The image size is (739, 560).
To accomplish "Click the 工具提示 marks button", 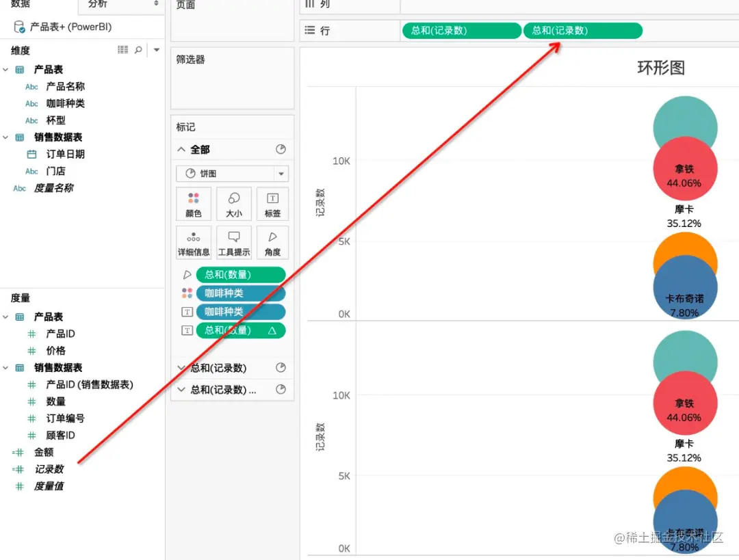I will pyautogui.click(x=234, y=243).
